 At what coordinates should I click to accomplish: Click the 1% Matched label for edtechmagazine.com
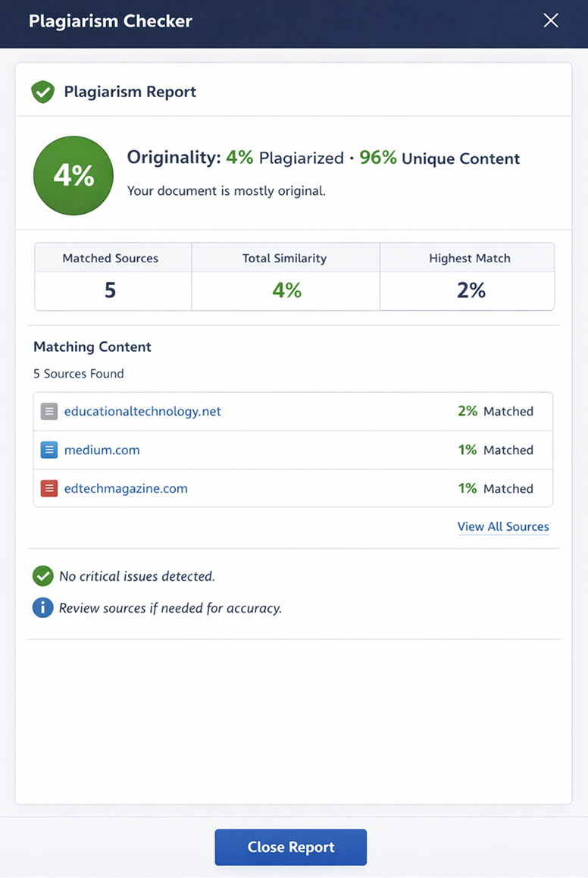(495, 489)
